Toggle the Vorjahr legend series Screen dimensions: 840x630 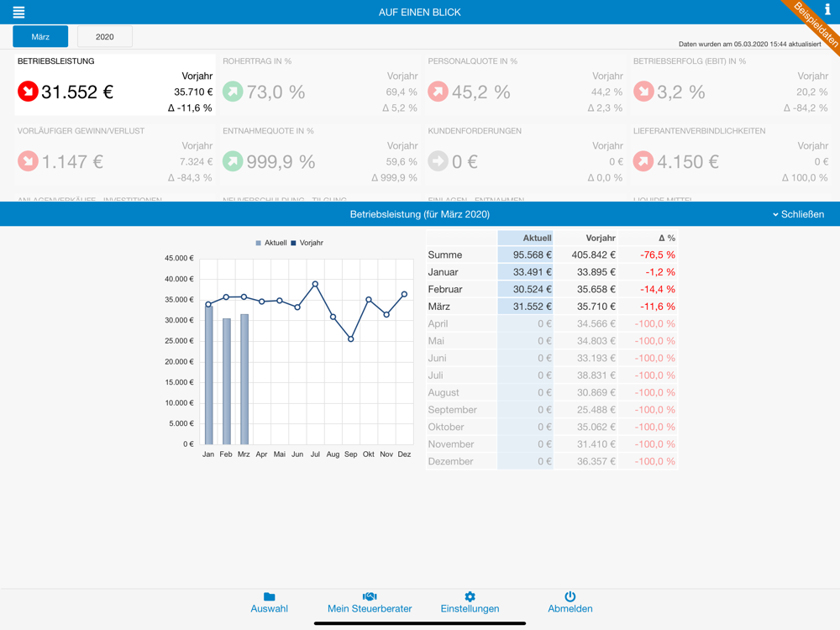point(307,243)
